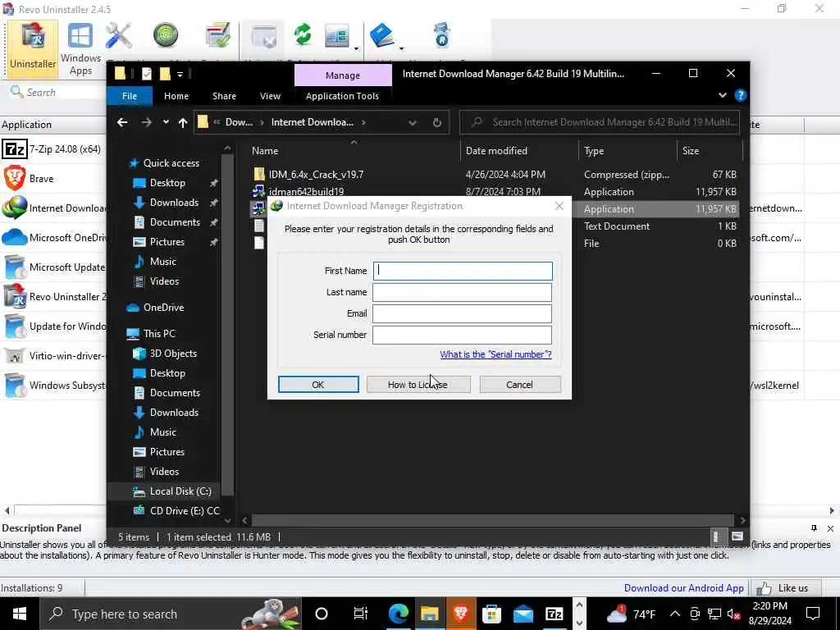840x630 pixels.
Task: Select This PC in navigation pane
Action: pos(159,333)
